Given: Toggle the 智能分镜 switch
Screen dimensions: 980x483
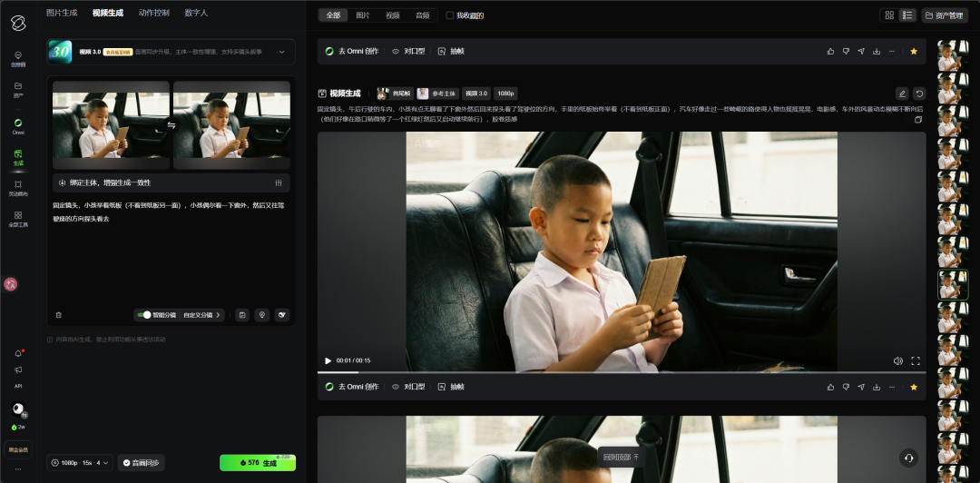Looking at the screenshot, I should point(143,315).
